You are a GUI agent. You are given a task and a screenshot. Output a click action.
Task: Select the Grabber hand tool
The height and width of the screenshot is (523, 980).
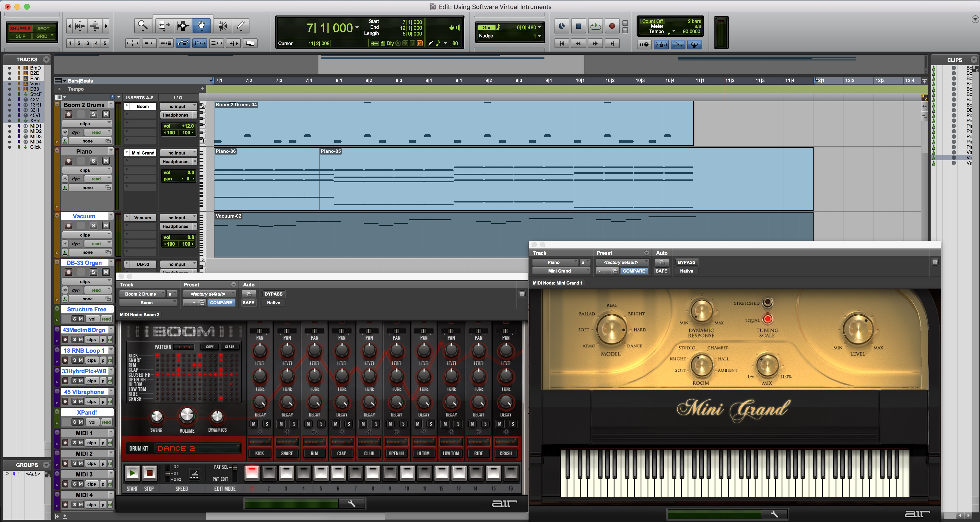coord(201,25)
